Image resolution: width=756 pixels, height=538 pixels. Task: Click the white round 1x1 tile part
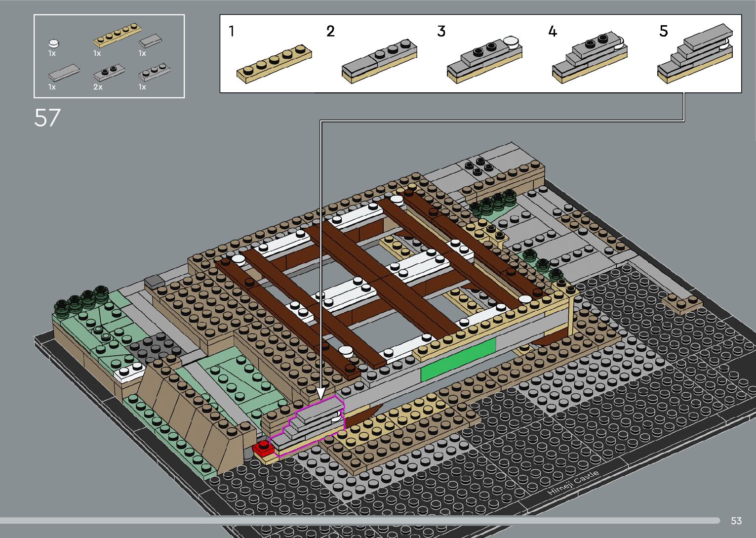(54, 43)
